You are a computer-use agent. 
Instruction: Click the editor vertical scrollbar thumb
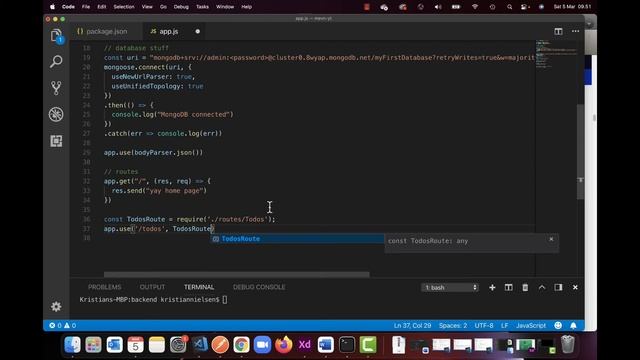point(580,151)
